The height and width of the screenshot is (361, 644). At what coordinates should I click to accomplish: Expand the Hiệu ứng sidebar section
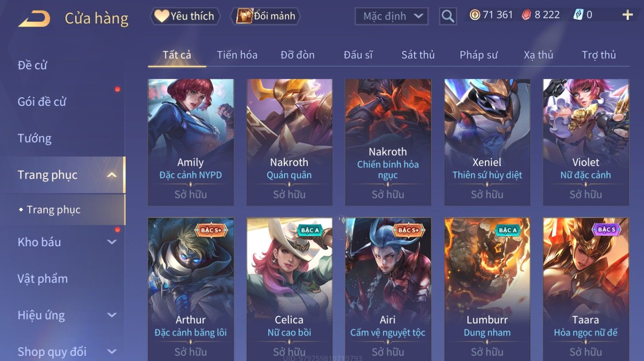coord(112,315)
